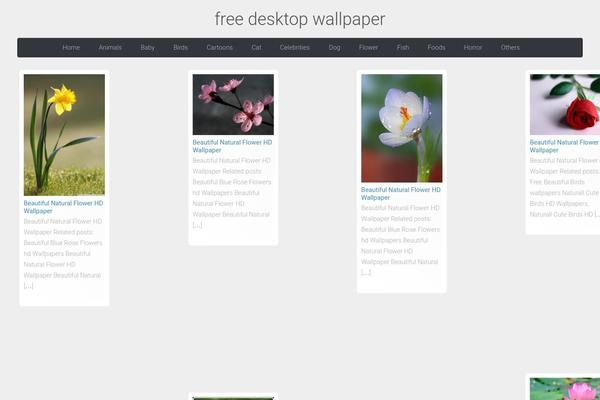Open the Fish category

[403, 47]
